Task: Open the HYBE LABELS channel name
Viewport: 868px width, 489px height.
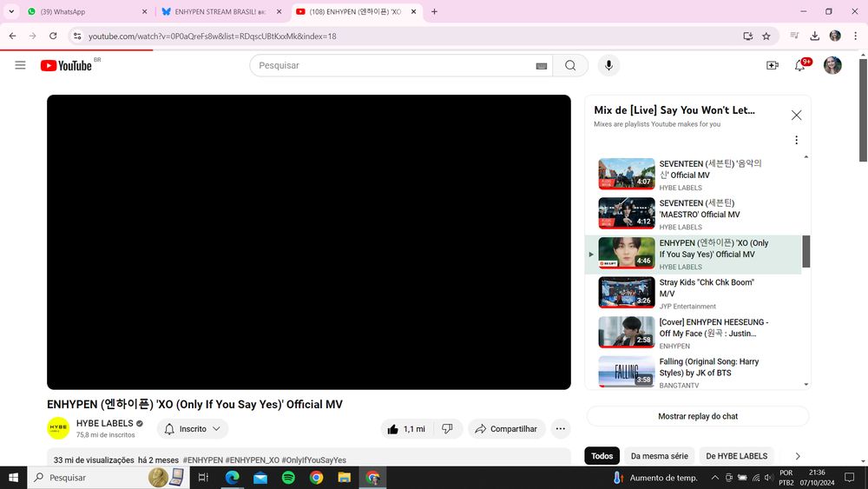Action: pyautogui.click(x=105, y=424)
